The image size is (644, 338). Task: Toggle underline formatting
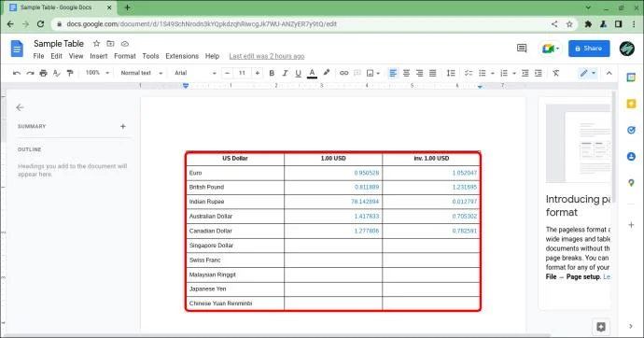click(298, 73)
